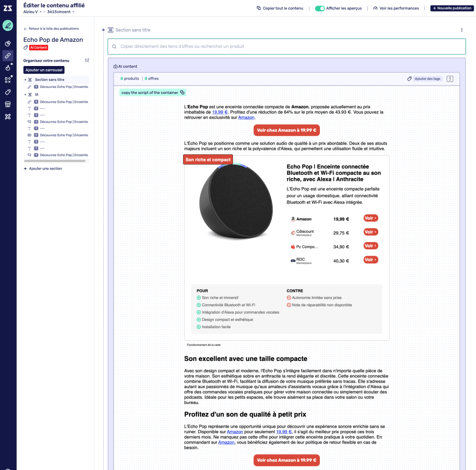Go back via Retour à la liste des publications
Viewport: 476px width, 470px height.
(x=51, y=29)
